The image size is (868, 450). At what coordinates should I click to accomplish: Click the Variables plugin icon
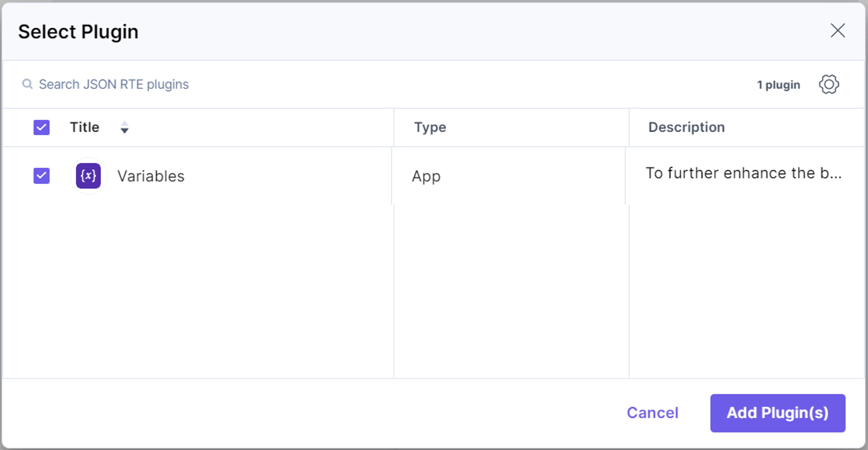[x=88, y=176]
